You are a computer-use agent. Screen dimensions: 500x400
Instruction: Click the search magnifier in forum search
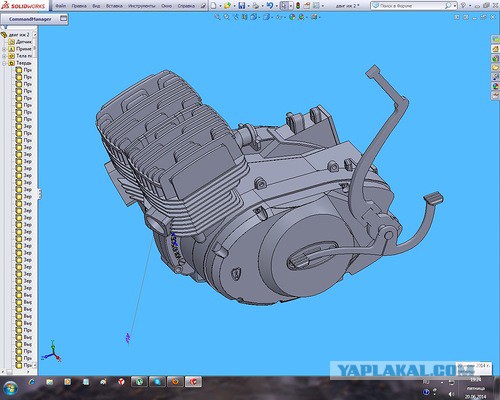point(448,6)
